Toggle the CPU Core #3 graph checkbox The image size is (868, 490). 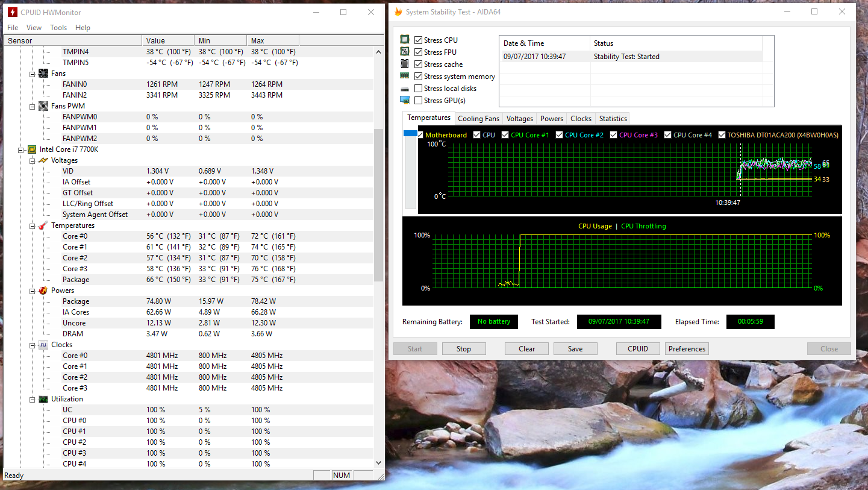614,135
